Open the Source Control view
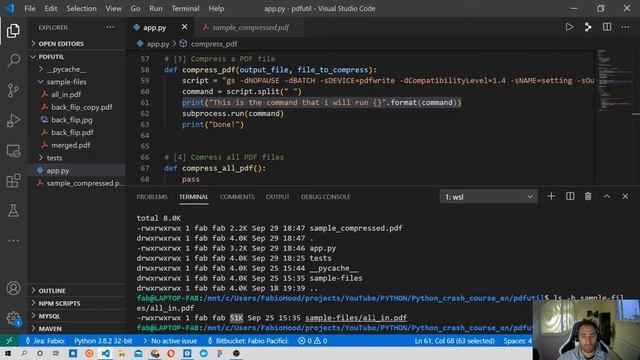Viewport: 640px width, 360px height. [x=13, y=90]
